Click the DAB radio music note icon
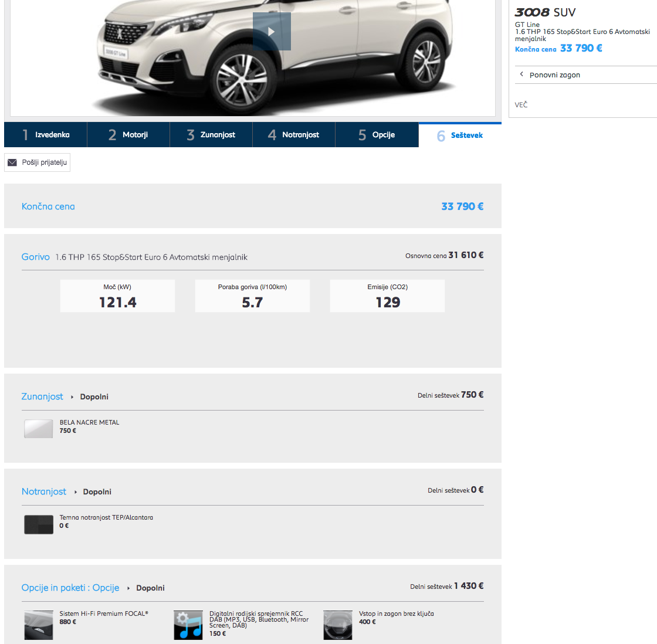 click(x=188, y=625)
